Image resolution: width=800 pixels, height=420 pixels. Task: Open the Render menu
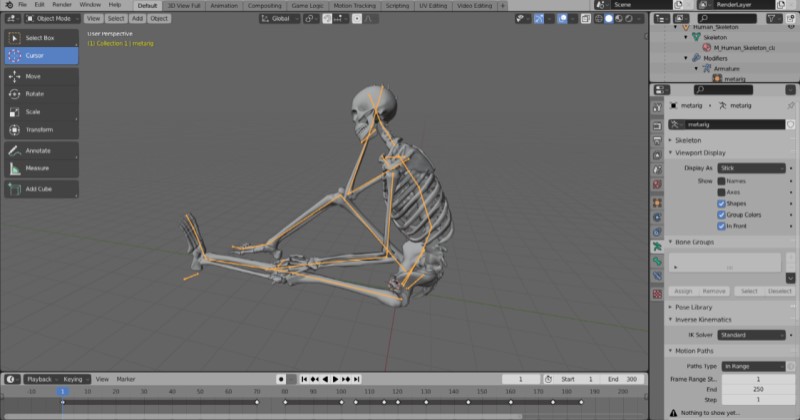(61, 5)
